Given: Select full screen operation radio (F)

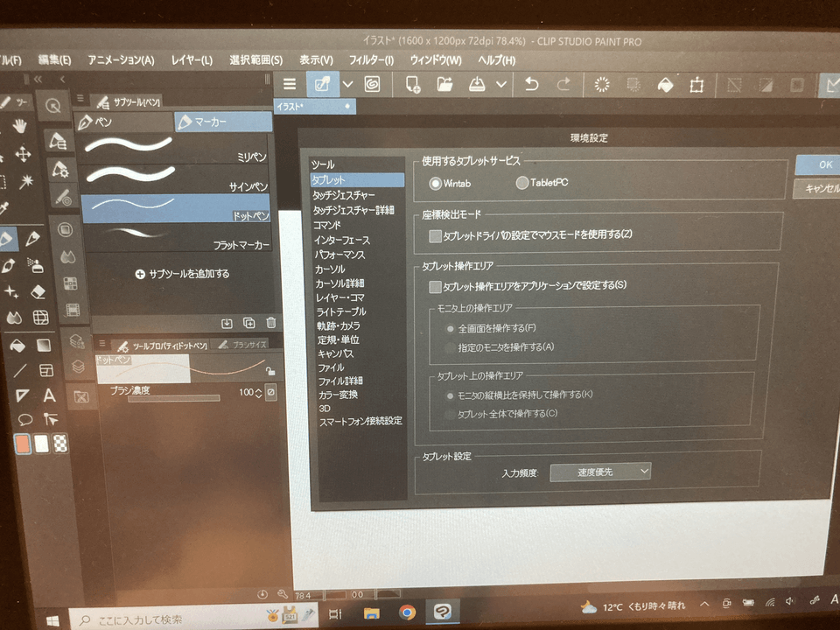Looking at the screenshot, I should 451,329.
